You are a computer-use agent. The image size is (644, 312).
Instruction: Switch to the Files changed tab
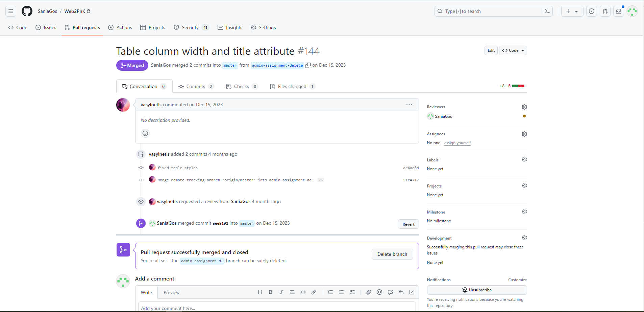(x=292, y=86)
